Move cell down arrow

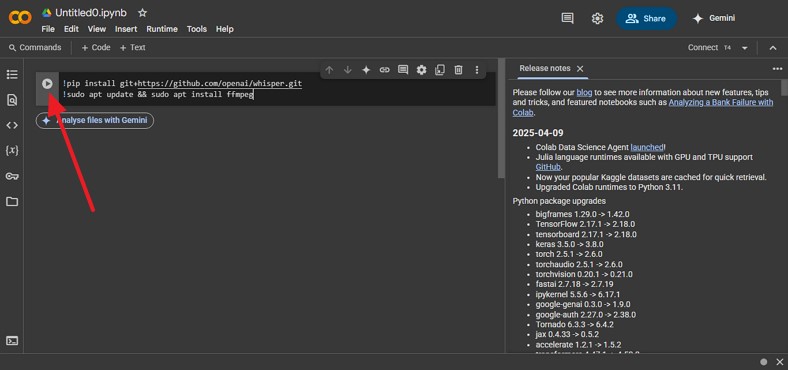click(348, 70)
